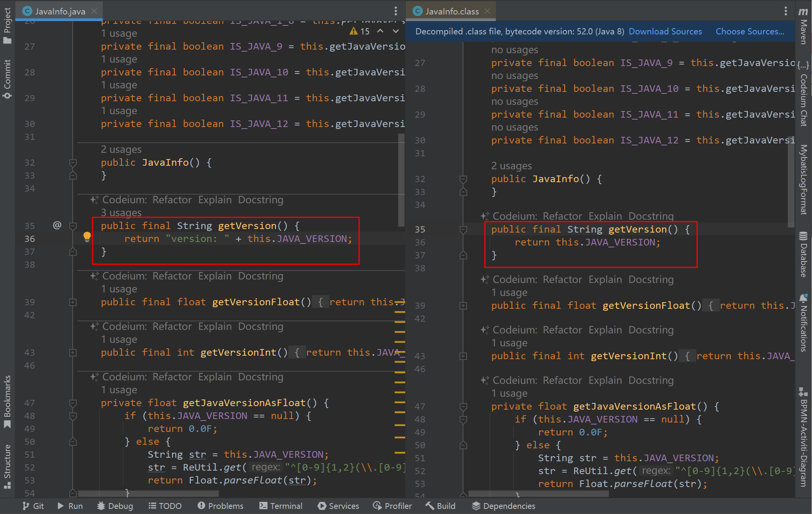Screen dimensions: 812x514
Task: Collapse JavaInfo() constructor in JavaInfo.class
Action: tap(463, 179)
